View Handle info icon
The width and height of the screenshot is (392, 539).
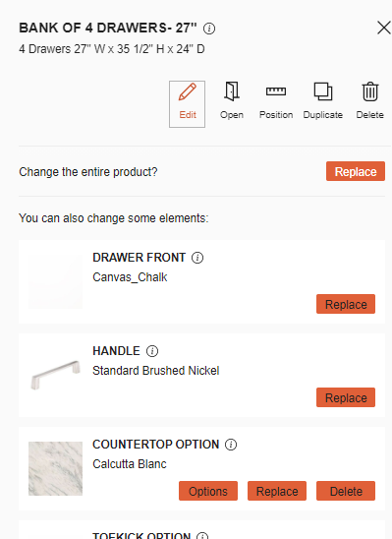point(152,351)
